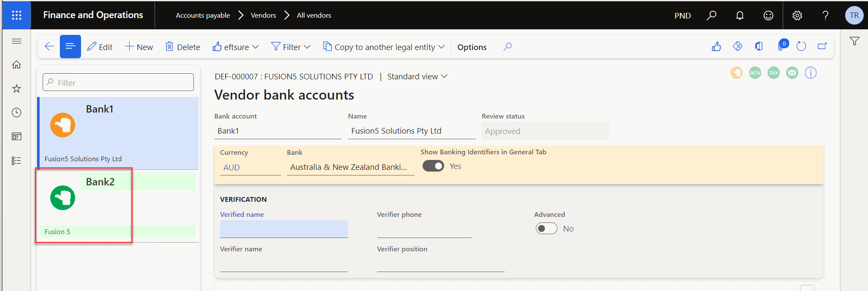868x291 pixels.
Task: Open Workspaces icon in sidebar
Action: pos(16,137)
